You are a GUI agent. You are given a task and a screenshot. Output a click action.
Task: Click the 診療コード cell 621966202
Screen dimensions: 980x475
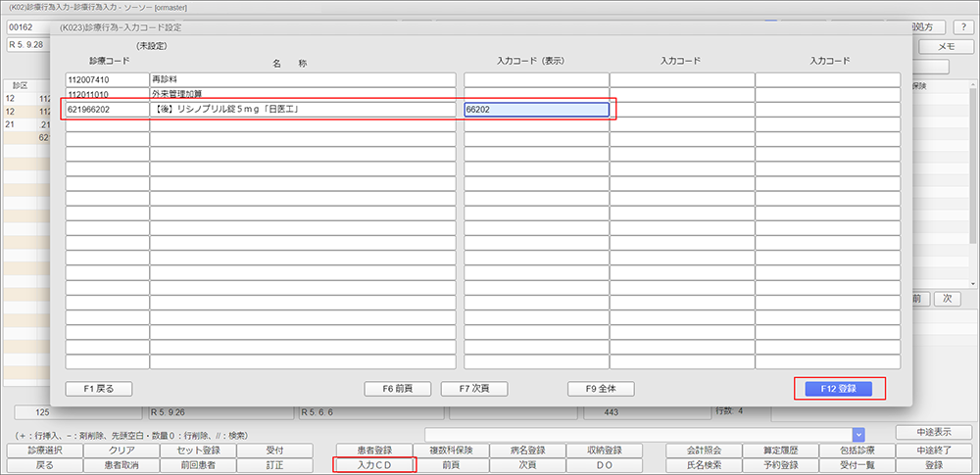(x=106, y=110)
